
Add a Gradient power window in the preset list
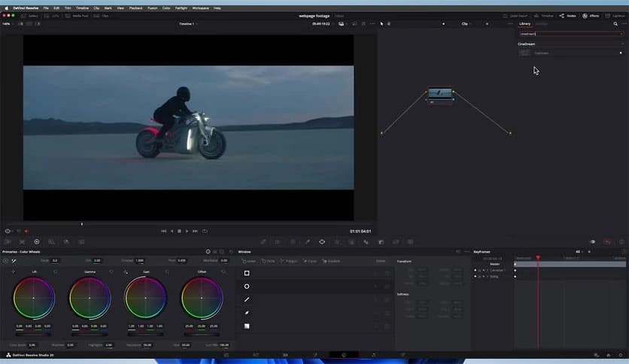pyautogui.click(x=247, y=326)
